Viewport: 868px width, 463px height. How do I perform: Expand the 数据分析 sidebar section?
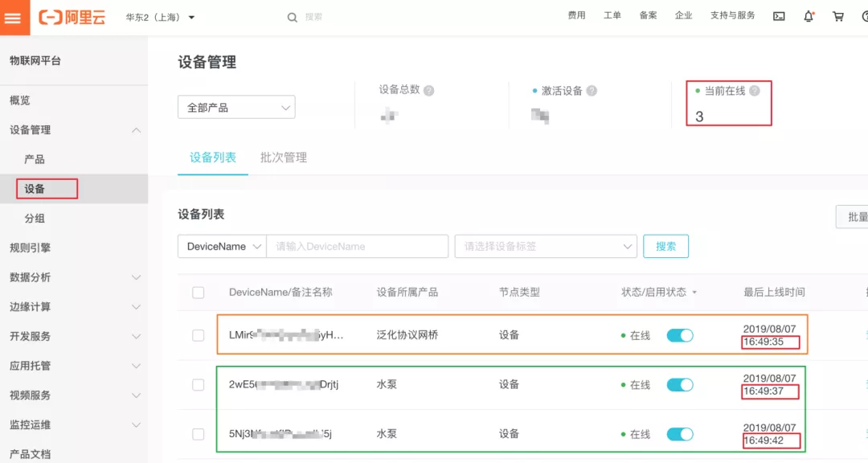(136, 277)
